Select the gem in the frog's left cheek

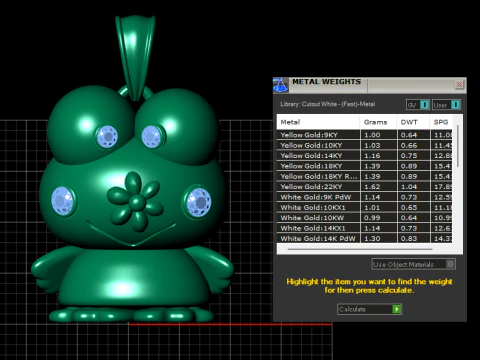tap(62, 201)
